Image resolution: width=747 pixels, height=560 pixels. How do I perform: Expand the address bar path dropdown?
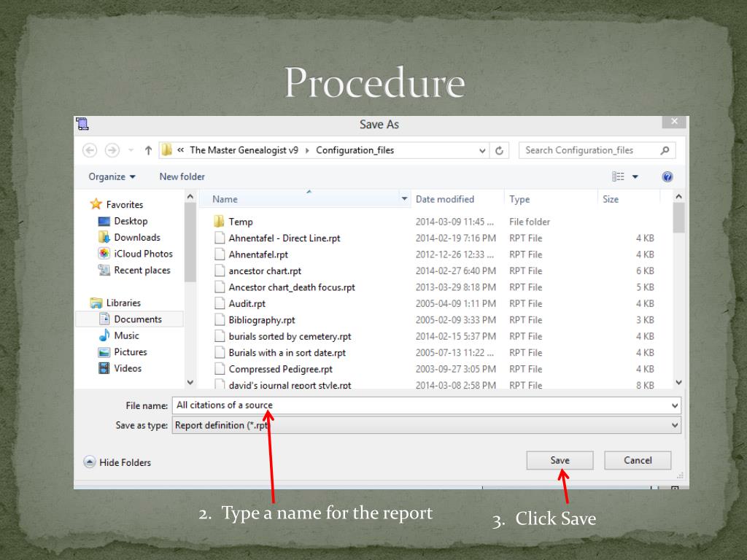pos(482,150)
